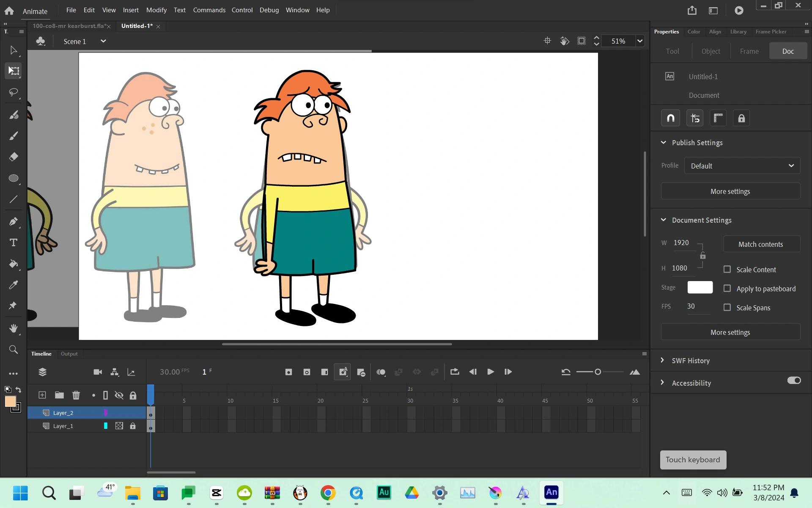Toggle the Scale Content checkbox
The image size is (812, 508).
(x=727, y=269)
